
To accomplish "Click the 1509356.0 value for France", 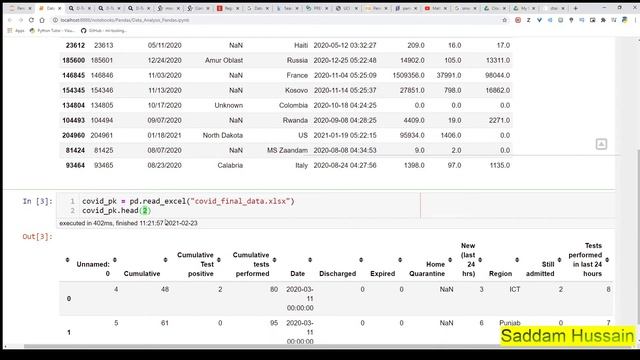I will pos(408,76).
